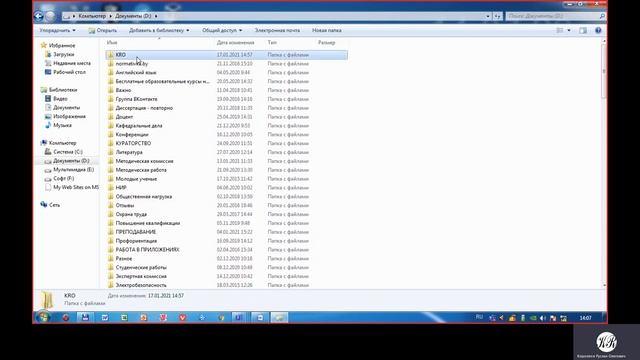The width and height of the screenshot is (640, 360).
Task: Click the scrollbar up arrow
Action: 604,42
